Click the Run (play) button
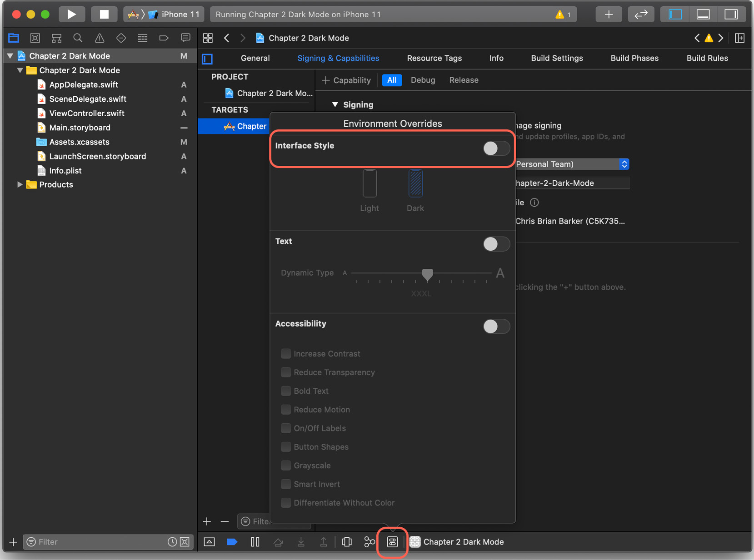 pyautogui.click(x=71, y=15)
